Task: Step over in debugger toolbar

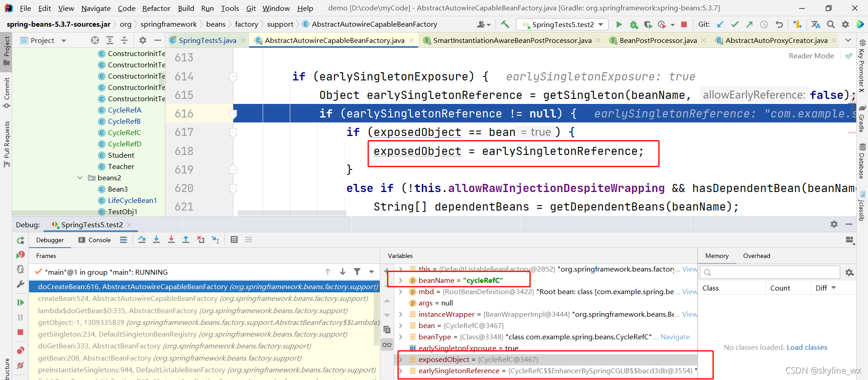Action: [x=142, y=239]
